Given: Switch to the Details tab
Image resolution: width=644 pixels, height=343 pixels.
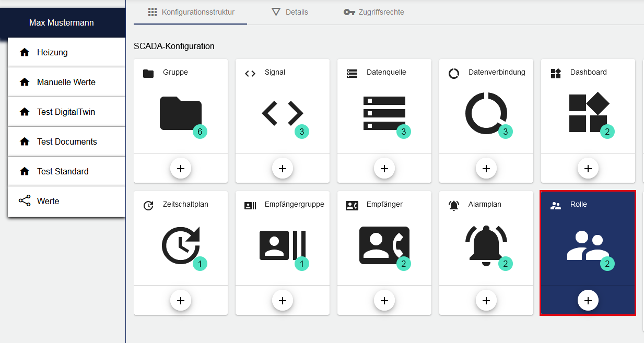Looking at the screenshot, I should [290, 12].
